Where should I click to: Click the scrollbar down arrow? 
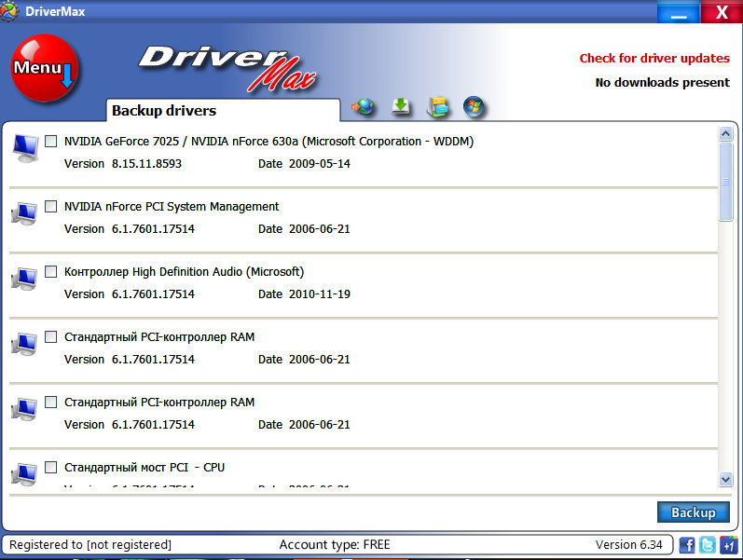(725, 480)
